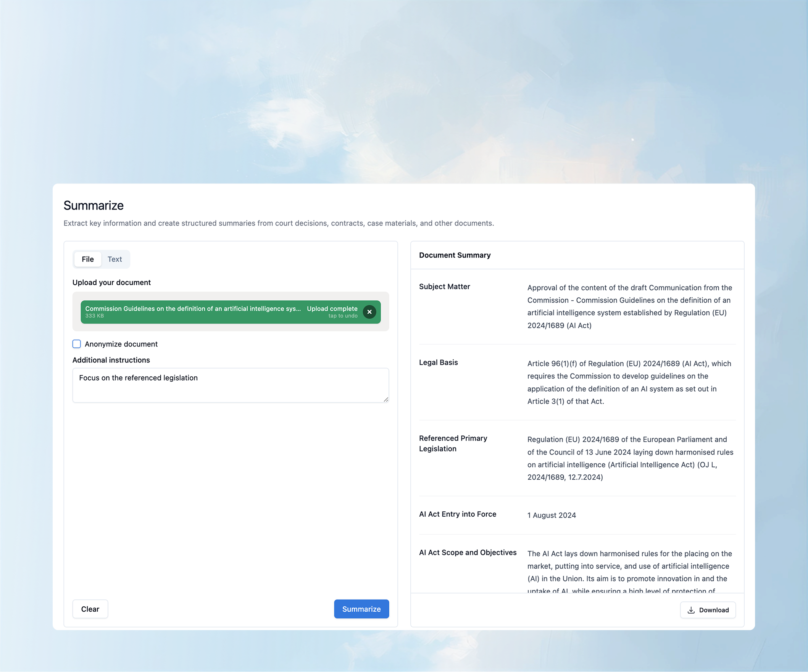The width and height of the screenshot is (808, 672).
Task: Click the AI Act Entry into Force label
Action: 457,514
